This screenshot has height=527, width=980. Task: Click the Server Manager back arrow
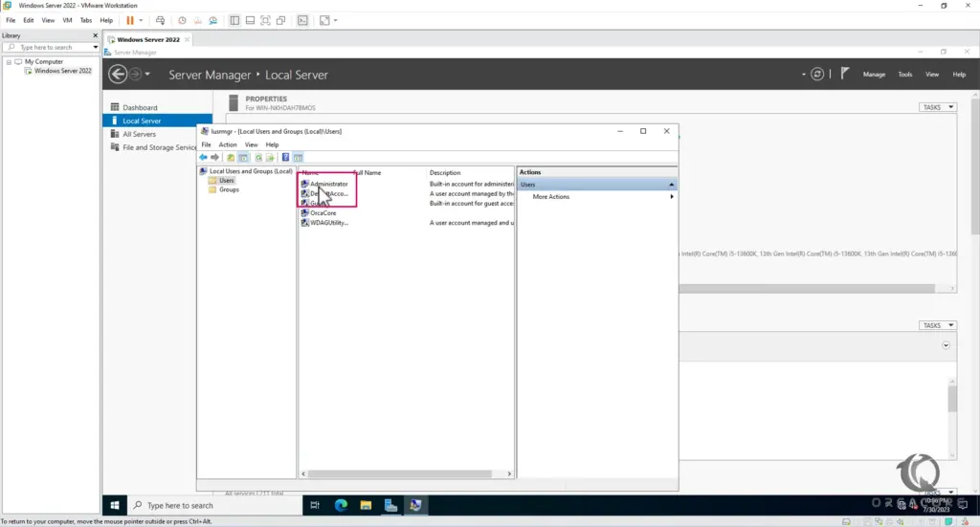pos(118,75)
